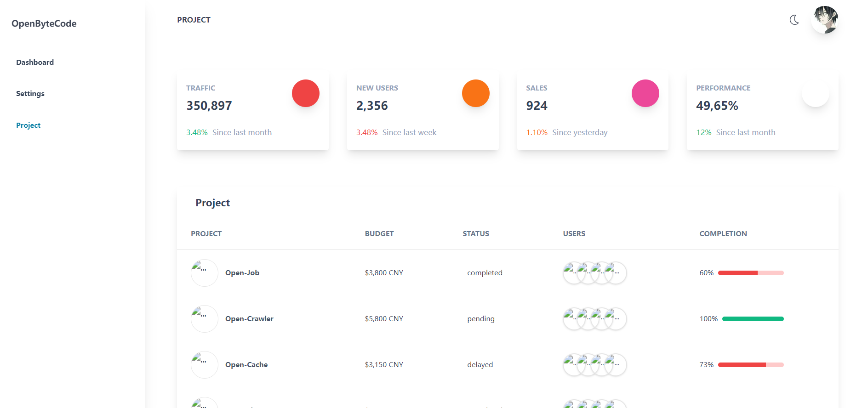Select the $5,800 CNY budget cell
This screenshot has height=408, width=868.
[384, 319]
